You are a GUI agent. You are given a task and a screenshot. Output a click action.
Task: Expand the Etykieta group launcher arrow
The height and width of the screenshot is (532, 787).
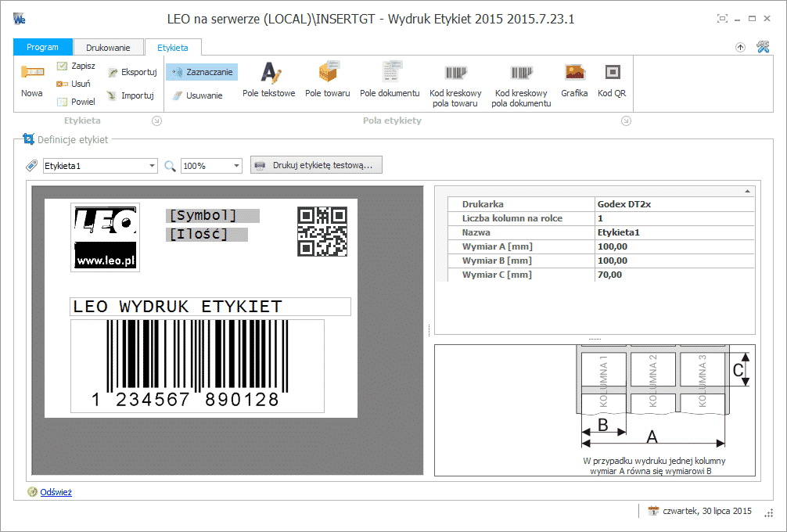(157, 120)
